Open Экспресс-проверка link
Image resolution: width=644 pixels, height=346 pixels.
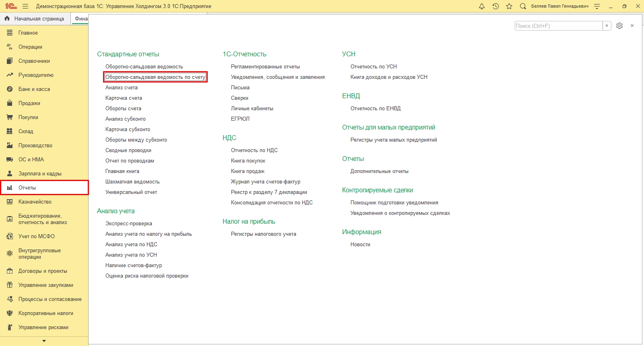pyautogui.click(x=129, y=223)
